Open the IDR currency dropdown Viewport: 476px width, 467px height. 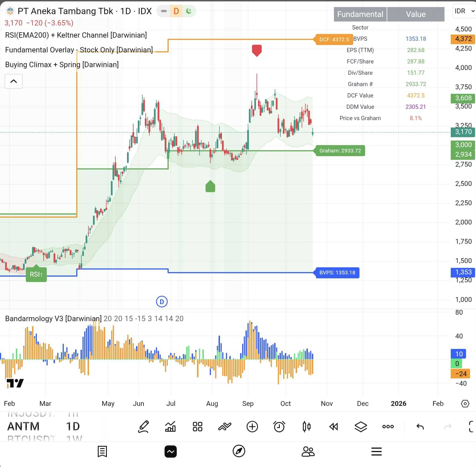tap(464, 11)
